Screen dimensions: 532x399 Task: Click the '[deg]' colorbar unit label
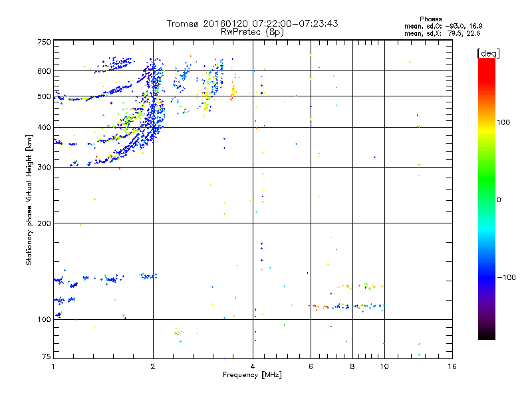pyautogui.click(x=488, y=54)
